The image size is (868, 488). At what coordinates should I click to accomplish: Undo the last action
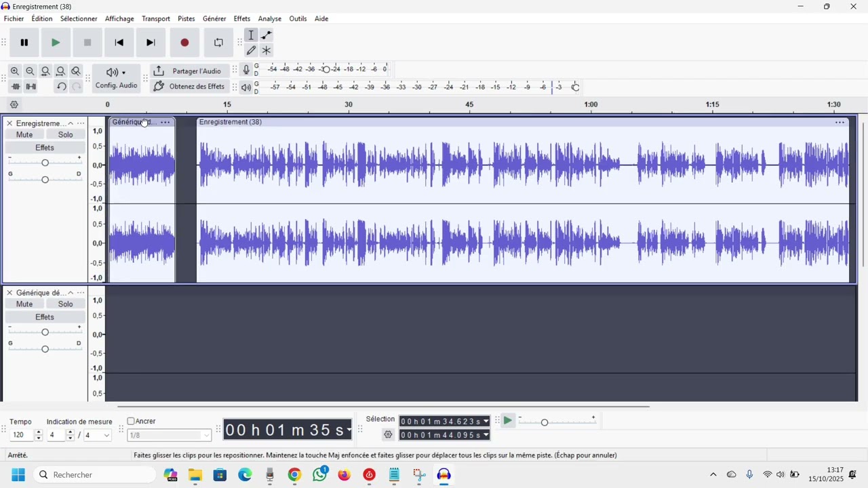tap(61, 87)
